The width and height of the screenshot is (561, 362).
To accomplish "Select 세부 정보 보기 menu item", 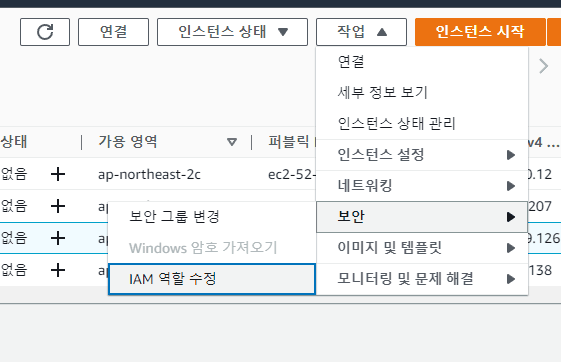I will coord(422,93).
